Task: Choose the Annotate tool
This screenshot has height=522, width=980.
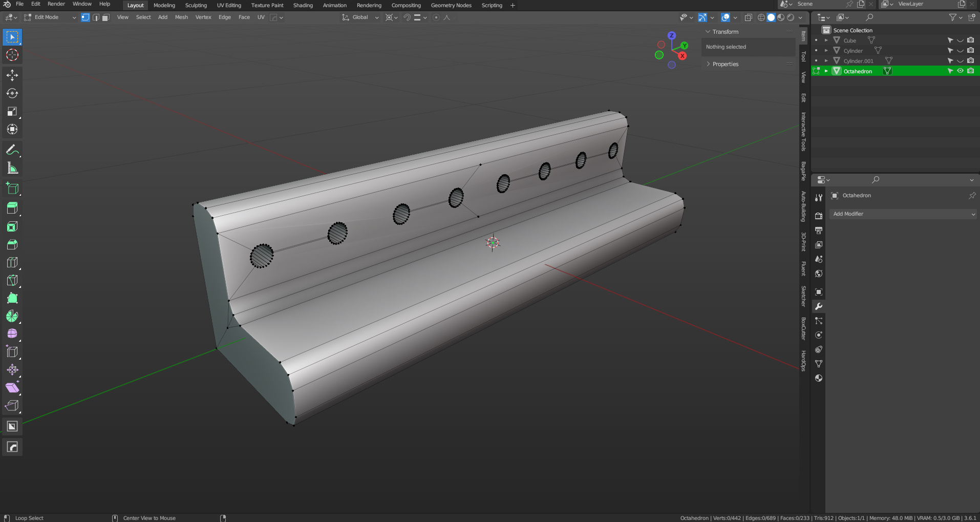Action: [x=12, y=150]
